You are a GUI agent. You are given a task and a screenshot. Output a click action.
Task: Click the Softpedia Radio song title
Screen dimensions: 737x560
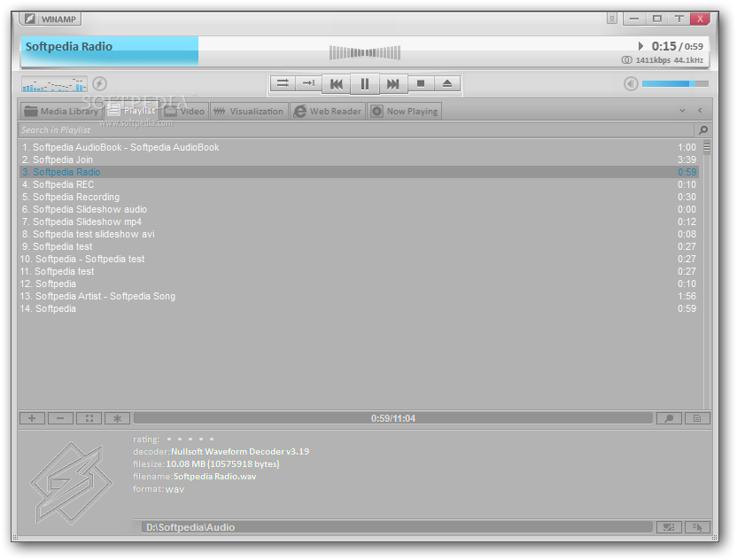[68, 47]
